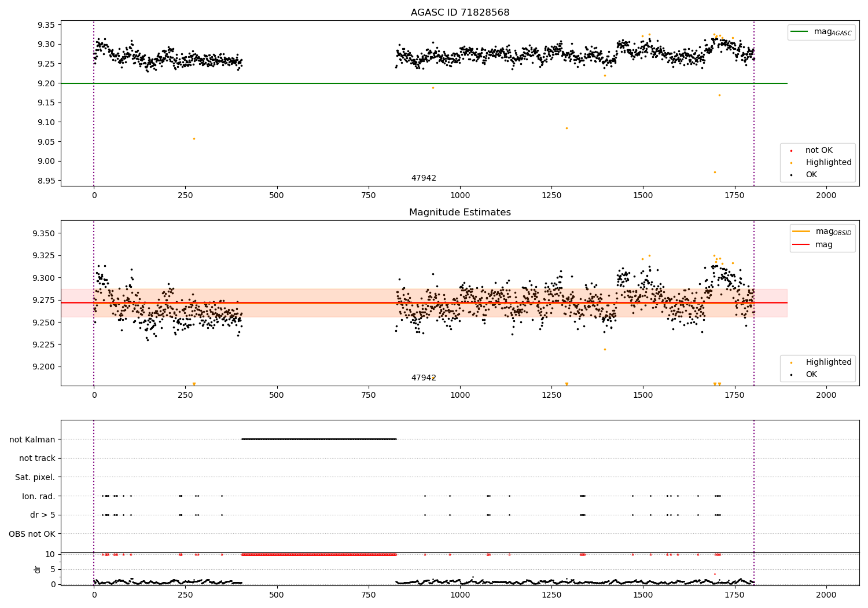Click the green mag AGASC horizontal line
This screenshot has height=608, width=868.
424,83
